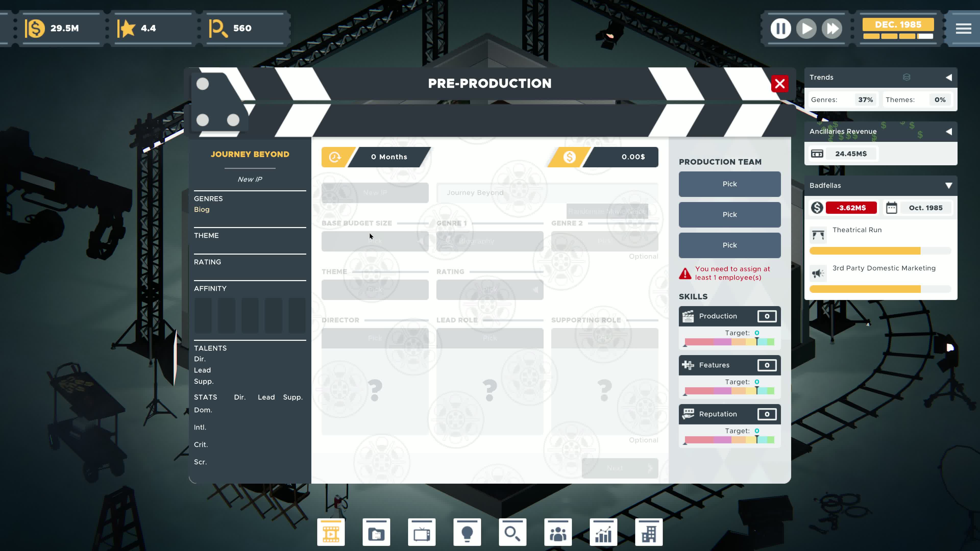Collapse the Ancillaries Revenue panel arrow
The width and height of the screenshot is (980, 551).
pos(948,132)
